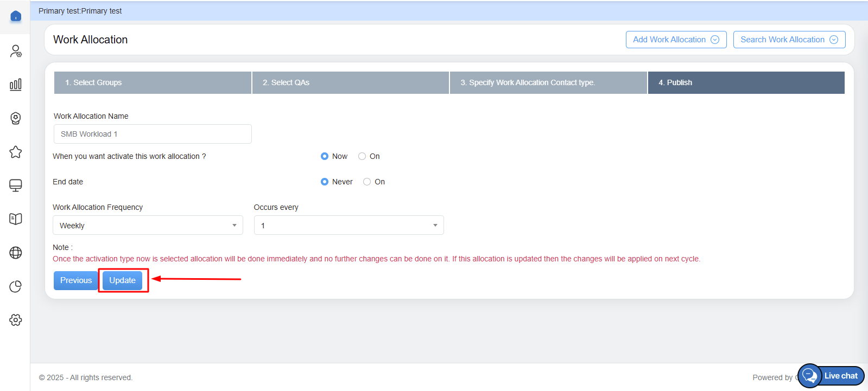Expand the Add Work Allocation dropdown
The height and width of the screenshot is (391, 868).
tap(676, 40)
